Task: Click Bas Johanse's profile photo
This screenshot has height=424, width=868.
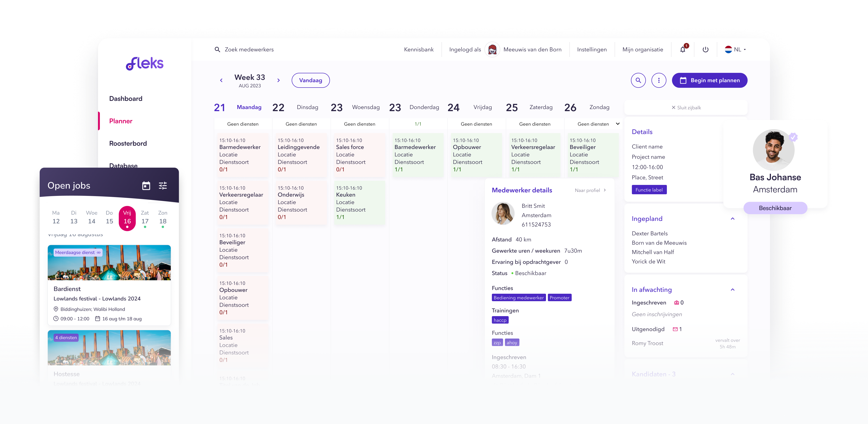Action: pos(774,150)
